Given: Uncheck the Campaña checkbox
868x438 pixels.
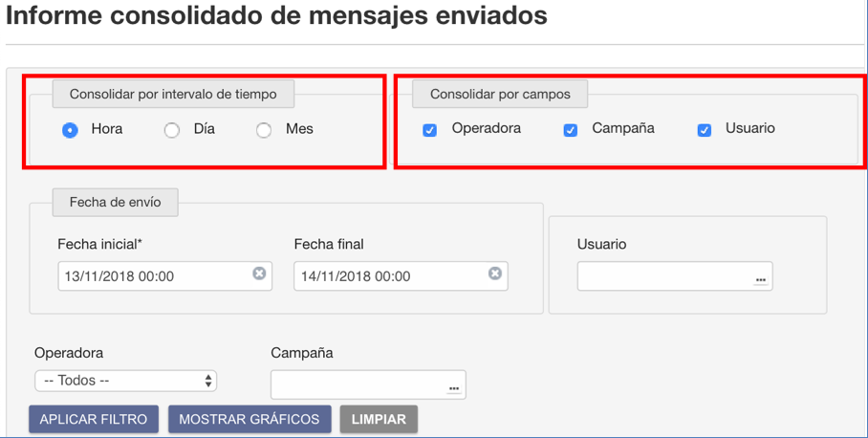Looking at the screenshot, I should tap(570, 131).
